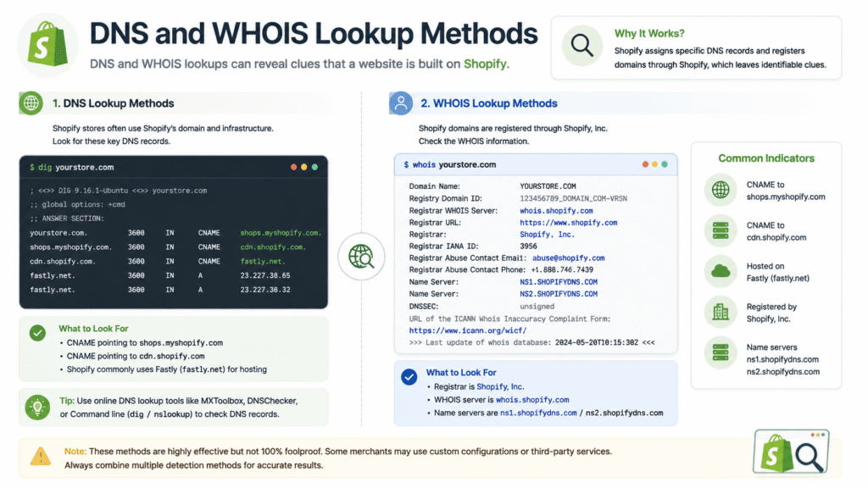Click the orange 'Note:' label
Image resolution: width=868 pixels, height=488 pixels.
[x=75, y=452]
